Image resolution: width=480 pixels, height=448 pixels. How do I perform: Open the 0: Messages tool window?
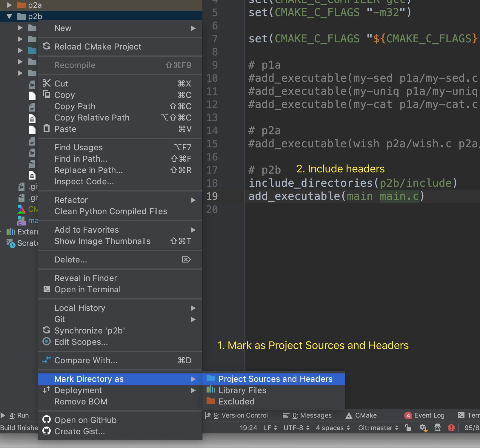(307, 415)
